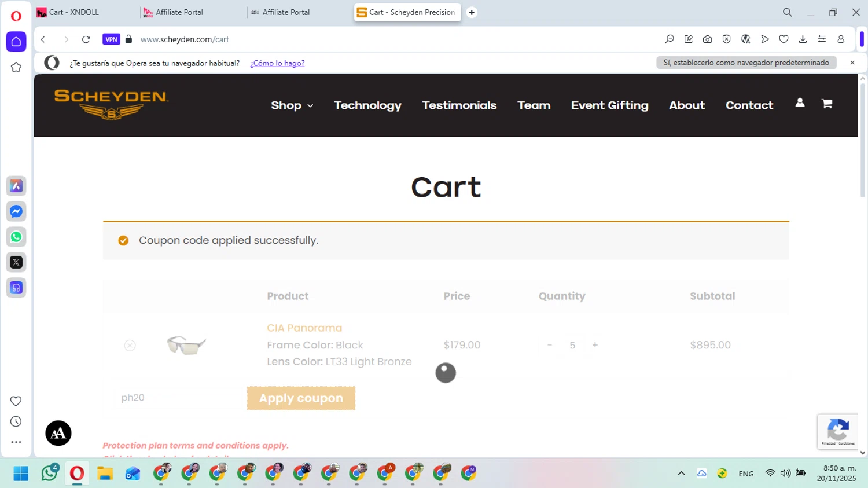Open the Team page

tap(534, 105)
